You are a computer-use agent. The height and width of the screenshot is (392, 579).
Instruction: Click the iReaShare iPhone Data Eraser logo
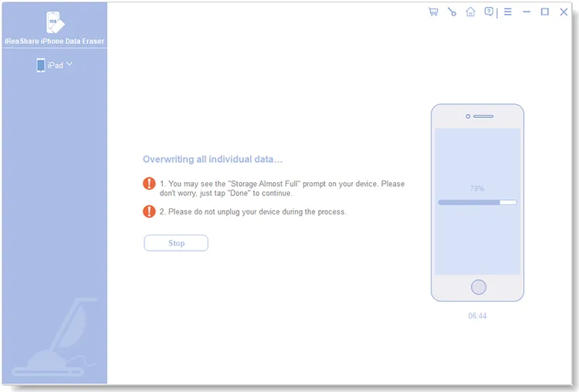click(x=55, y=22)
